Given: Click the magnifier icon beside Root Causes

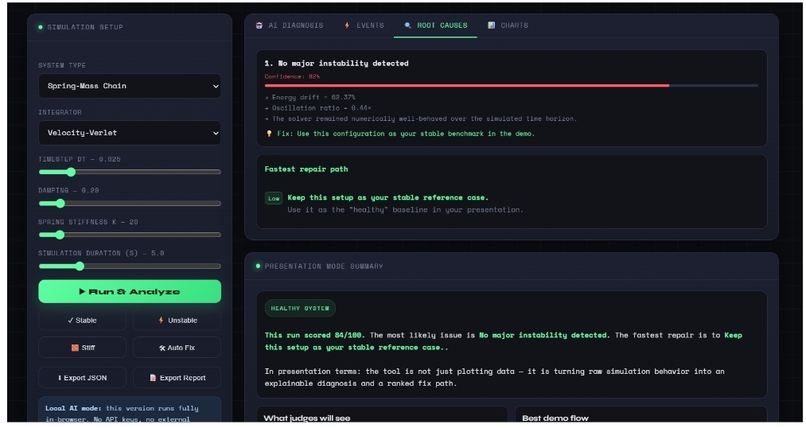Looking at the screenshot, I should click(x=408, y=25).
